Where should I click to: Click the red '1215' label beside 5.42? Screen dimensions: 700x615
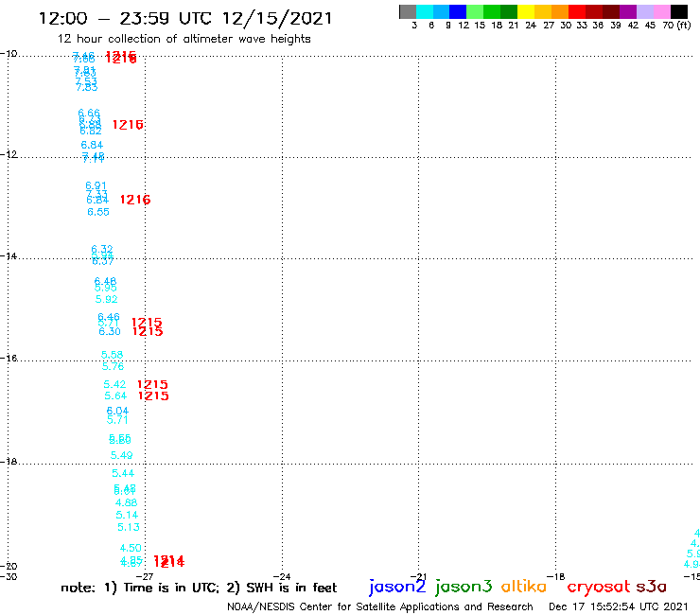tap(152, 384)
